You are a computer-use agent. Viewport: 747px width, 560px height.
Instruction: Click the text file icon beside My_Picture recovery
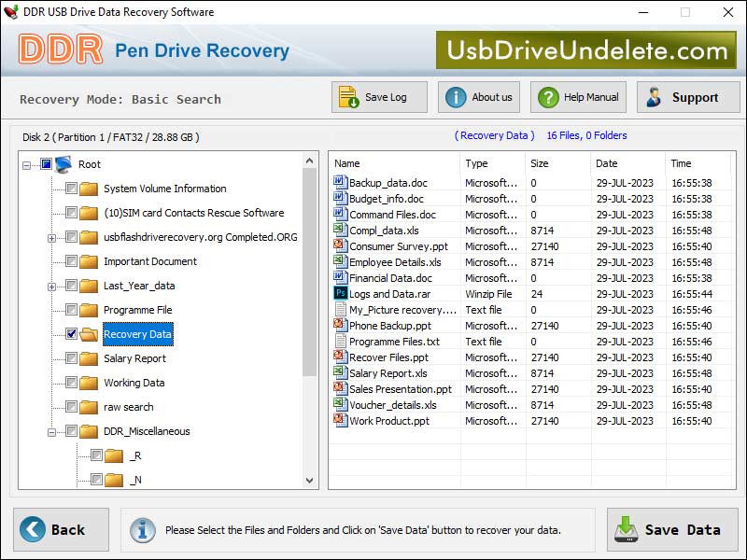(x=340, y=309)
